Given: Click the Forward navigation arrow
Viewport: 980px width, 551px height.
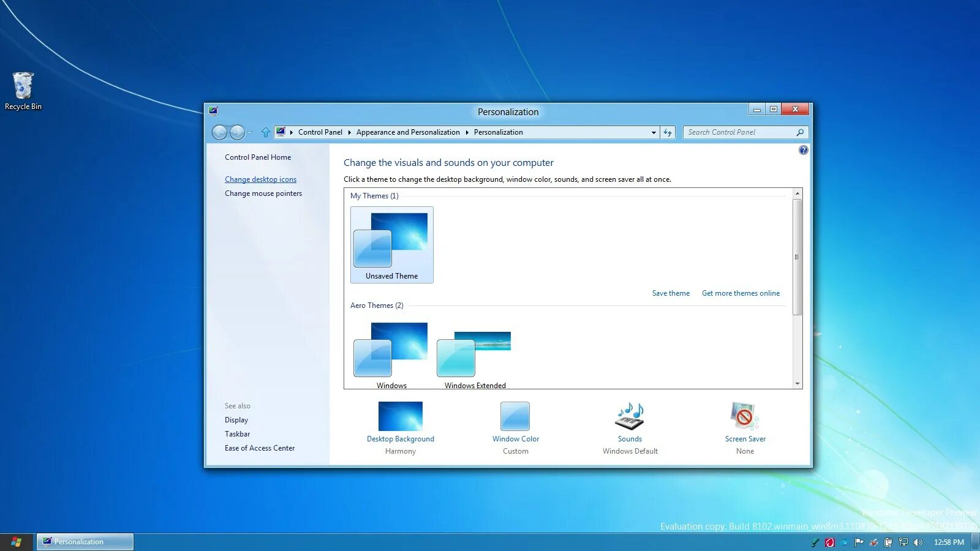Looking at the screenshot, I should 237,132.
